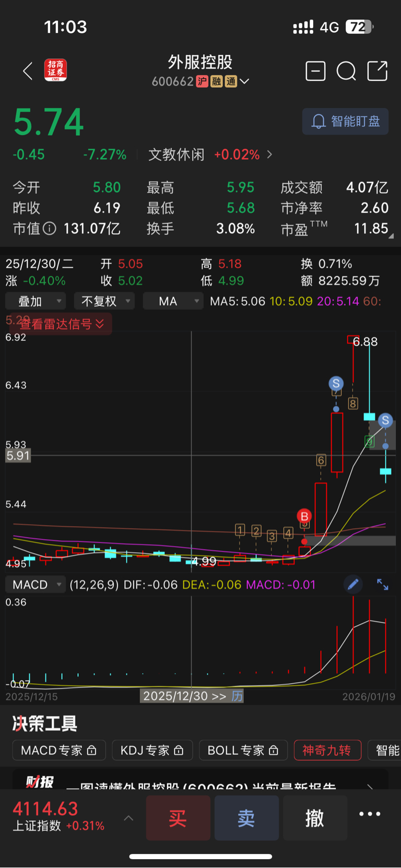Tap MA5: 5.06 value

238,301
